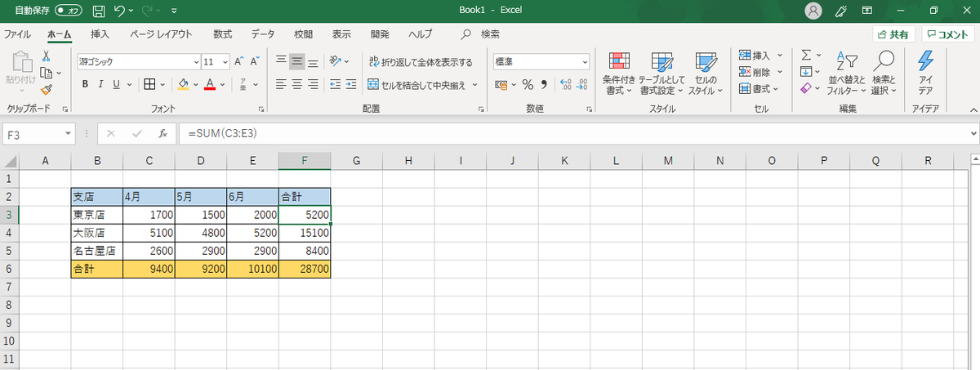Open Sort & Filter (並べ替えとフィルター)

click(x=844, y=73)
